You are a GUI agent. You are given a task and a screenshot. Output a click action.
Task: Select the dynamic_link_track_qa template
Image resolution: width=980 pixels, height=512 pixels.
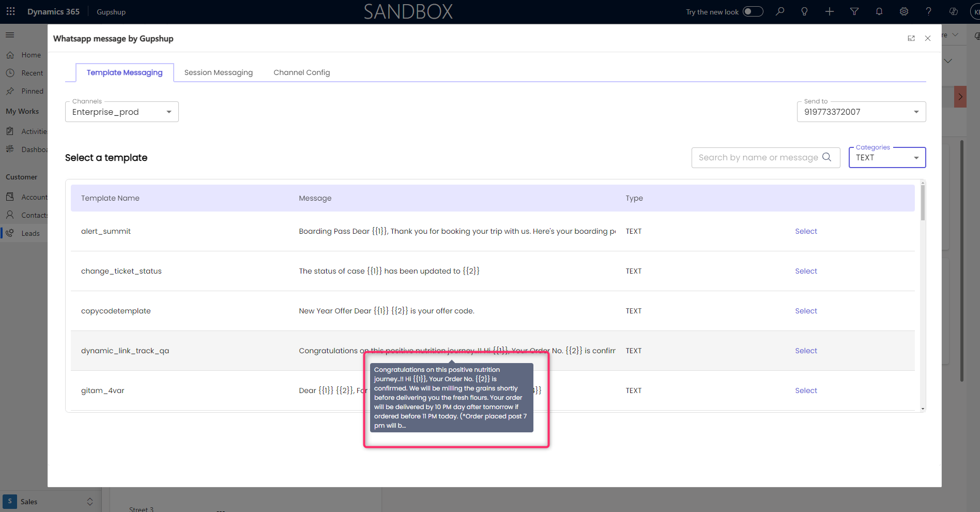(x=806, y=351)
